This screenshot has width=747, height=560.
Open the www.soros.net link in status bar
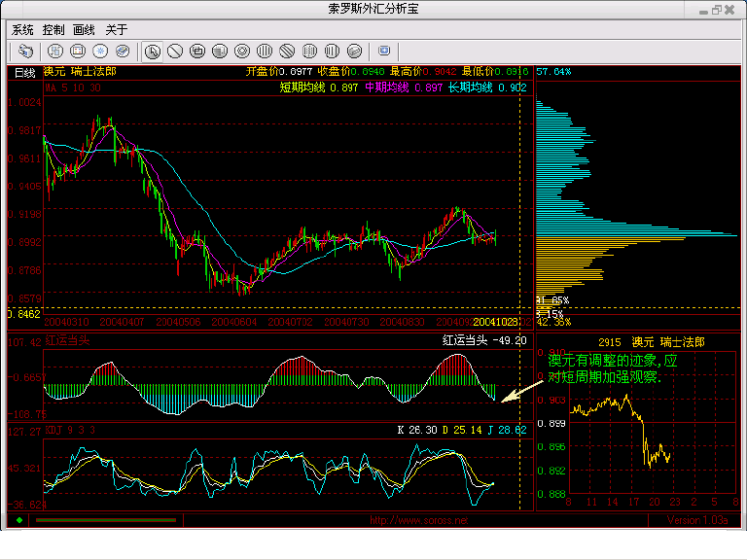[418, 520]
